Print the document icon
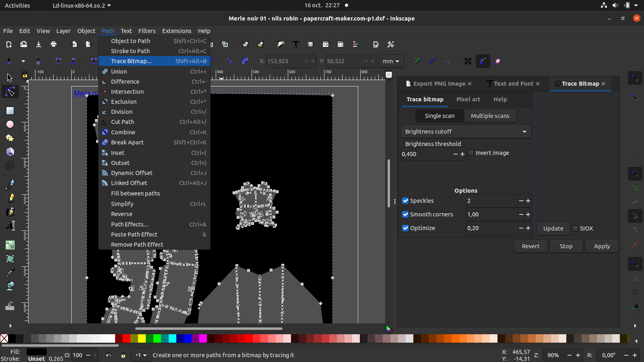644x362 pixels. 54,44
